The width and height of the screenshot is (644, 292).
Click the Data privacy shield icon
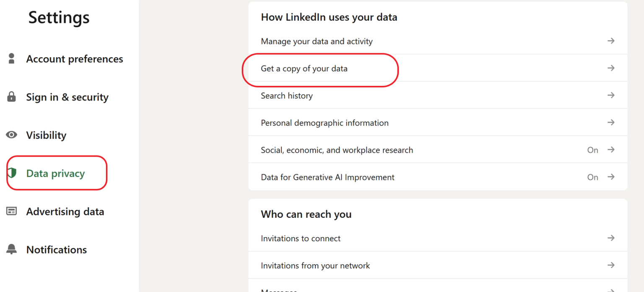(12, 173)
